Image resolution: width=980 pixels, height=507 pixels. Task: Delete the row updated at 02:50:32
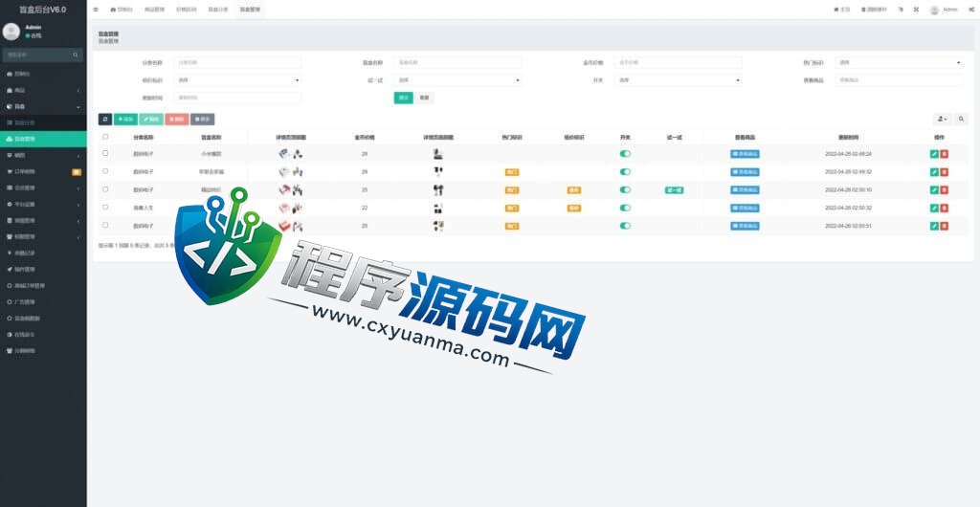pyautogui.click(x=945, y=208)
